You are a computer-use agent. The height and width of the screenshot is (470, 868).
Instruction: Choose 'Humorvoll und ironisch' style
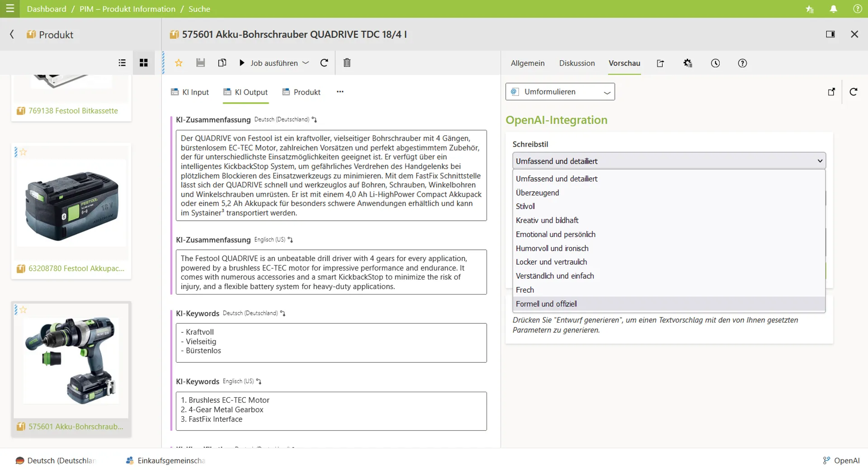pos(669,248)
